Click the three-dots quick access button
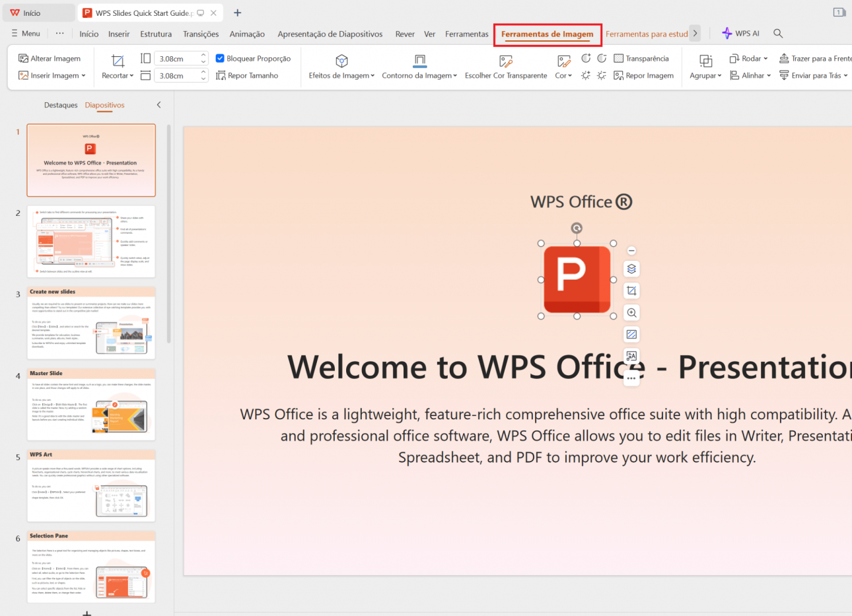The image size is (852, 616). (x=60, y=33)
